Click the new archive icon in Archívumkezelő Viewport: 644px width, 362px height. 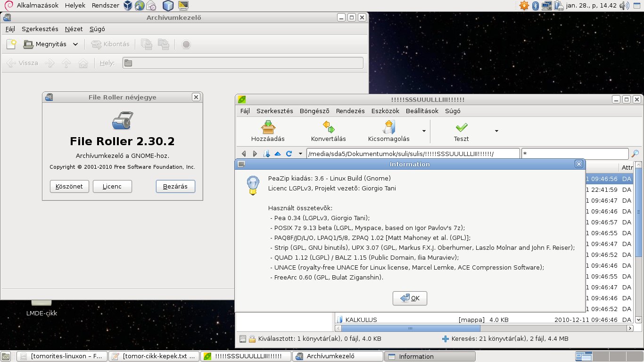coord(11,44)
